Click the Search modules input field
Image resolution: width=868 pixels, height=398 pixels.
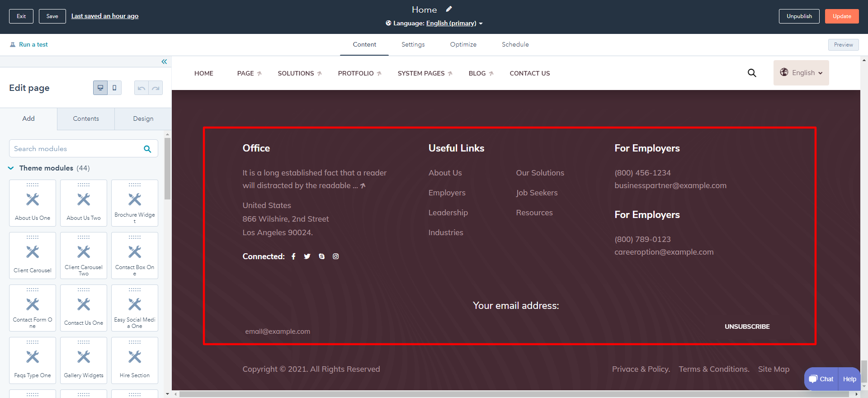pos(77,149)
